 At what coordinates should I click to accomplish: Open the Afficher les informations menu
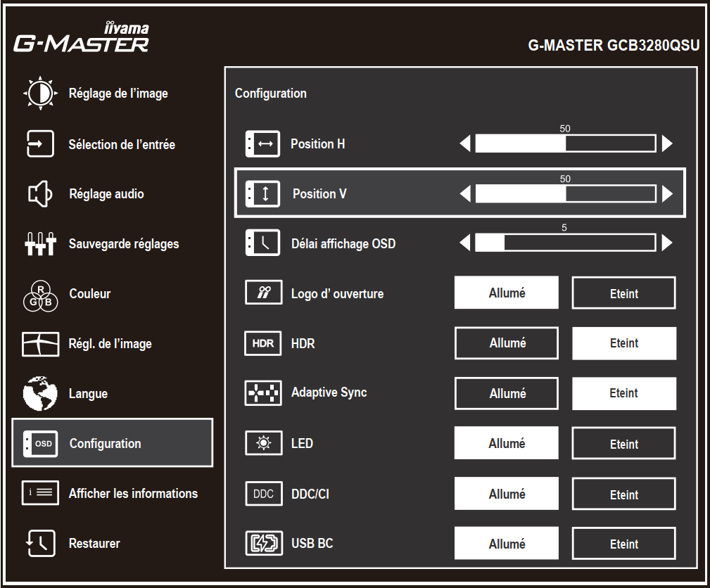132,494
